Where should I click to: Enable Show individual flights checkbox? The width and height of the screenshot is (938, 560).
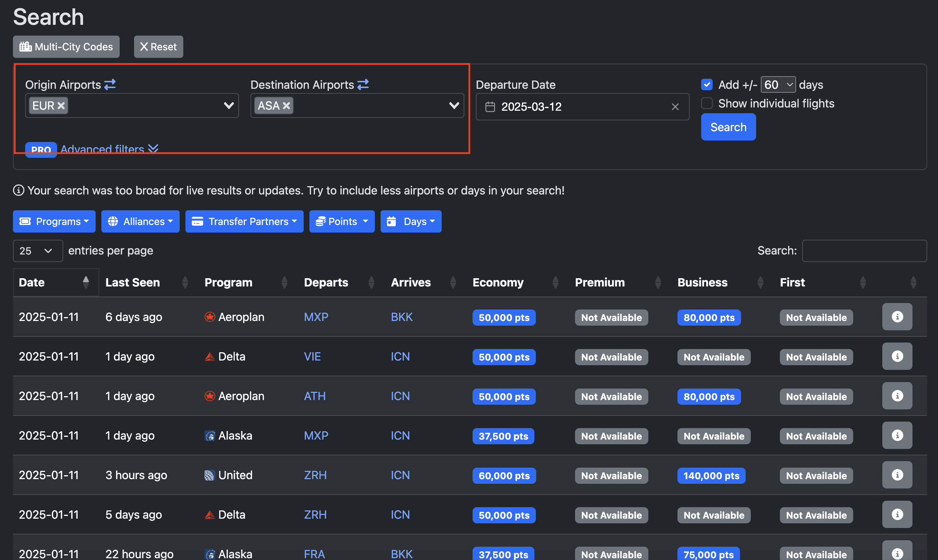pos(707,104)
